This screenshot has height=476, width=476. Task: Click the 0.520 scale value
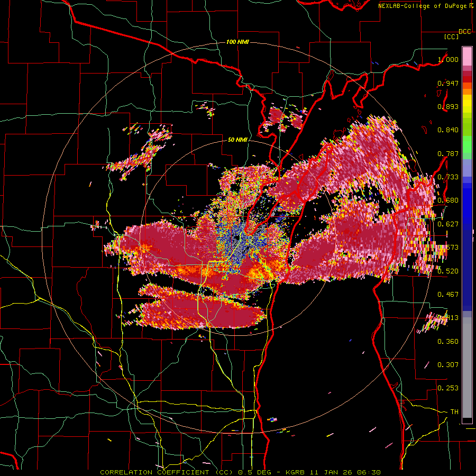[x=448, y=271]
